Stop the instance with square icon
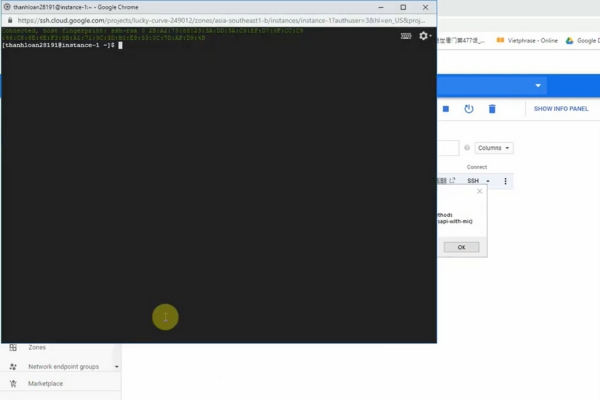Viewport: 600px width, 400px height. click(x=446, y=109)
